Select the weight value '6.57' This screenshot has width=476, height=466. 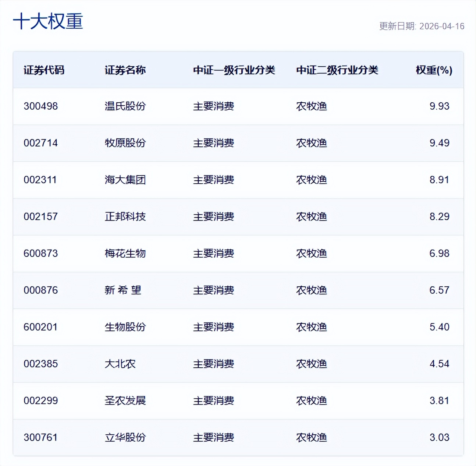(x=439, y=290)
